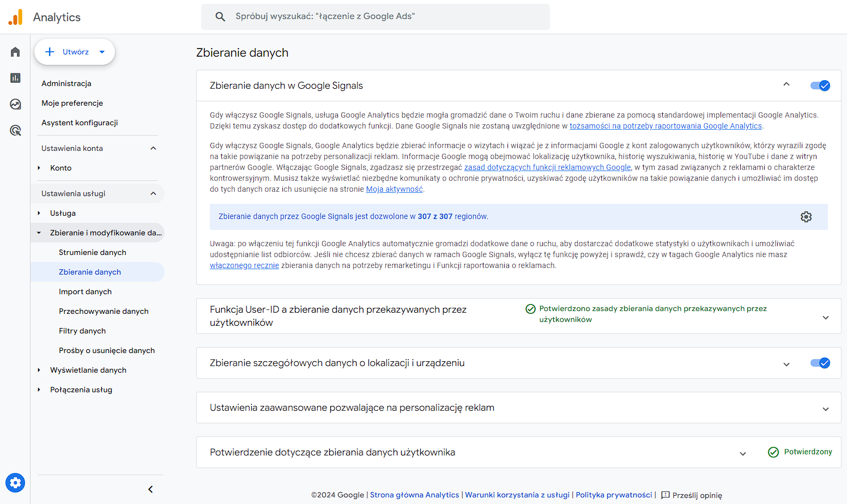Open Administracja in the sidebar
This screenshot has width=847, height=504.
coord(66,83)
